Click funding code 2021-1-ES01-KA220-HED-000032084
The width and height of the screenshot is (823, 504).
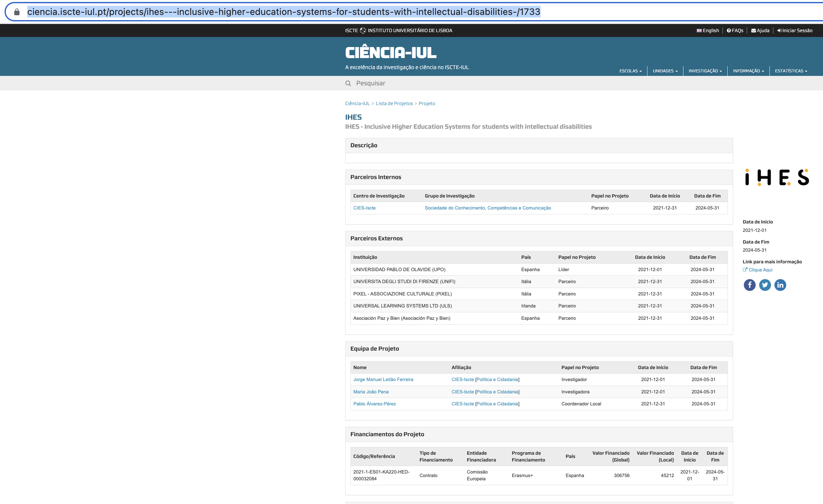click(381, 475)
